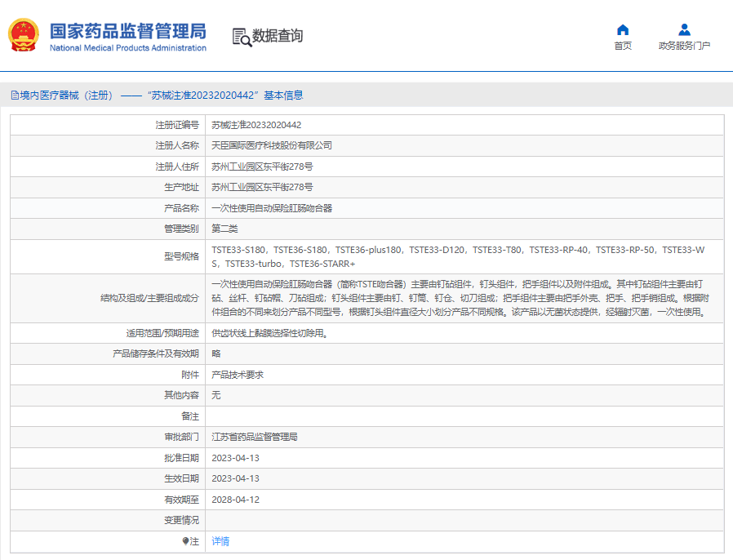Click the 注册人名称 row label
The height and width of the screenshot is (560, 733).
(x=177, y=145)
